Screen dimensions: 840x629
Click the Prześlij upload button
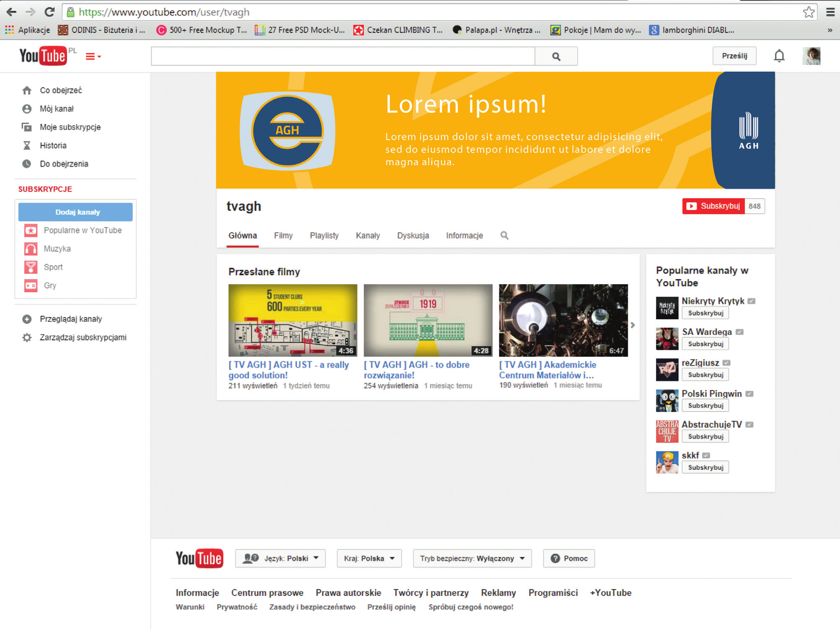click(x=734, y=56)
